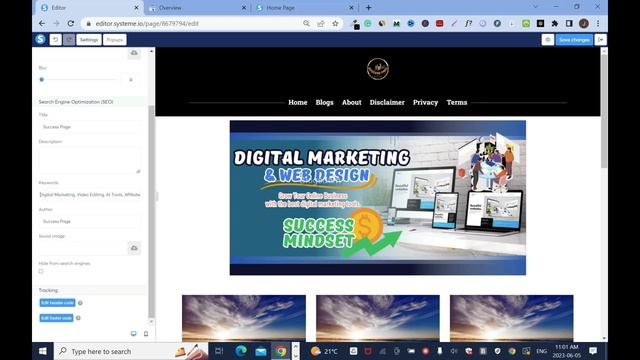Switch to the Overview browser tab
Screen dimensions: 640x360
pos(198,8)
